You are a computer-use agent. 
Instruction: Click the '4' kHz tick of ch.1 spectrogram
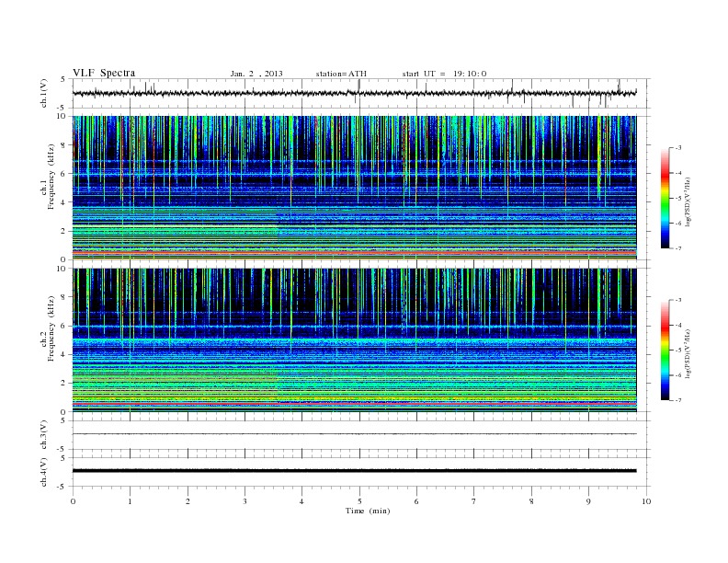(63, 202)
